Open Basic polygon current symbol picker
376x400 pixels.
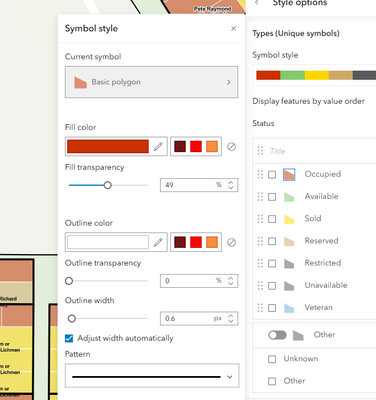pos(151,82)
